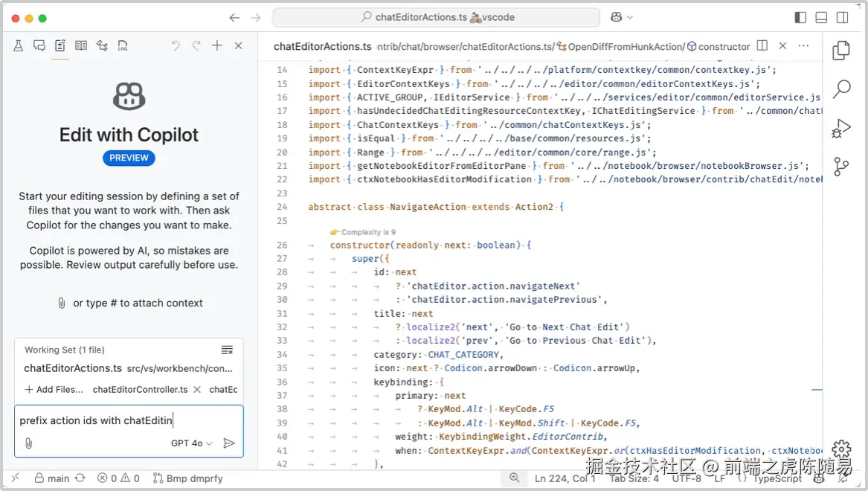
Task: Close the Copilot Edits panel
Action: pyautogui.click(x=239, y=46)
